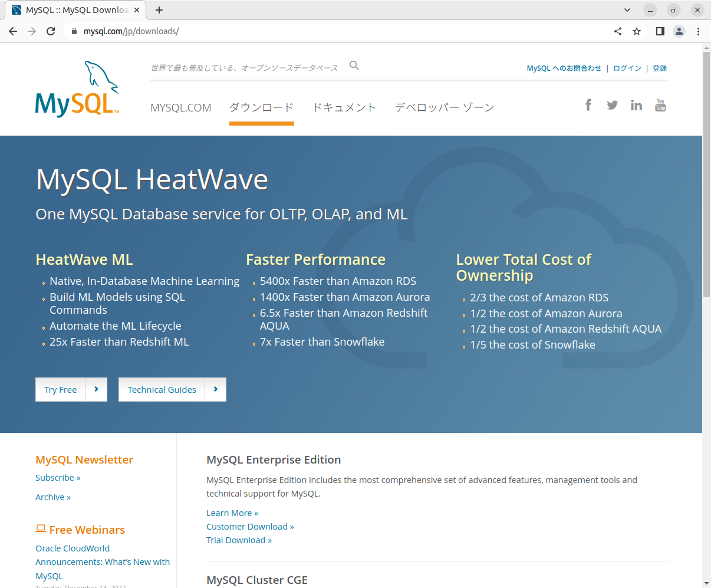The width and height of the screenshot is (711, 588).
Task: Close the MySQL Downloads tab
Action: point(137,10)
